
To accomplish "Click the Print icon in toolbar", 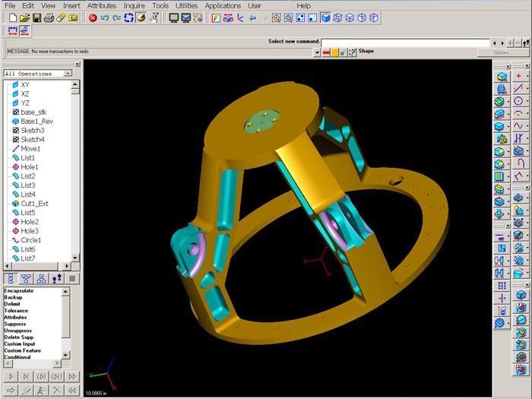I will tap(49, 17).
